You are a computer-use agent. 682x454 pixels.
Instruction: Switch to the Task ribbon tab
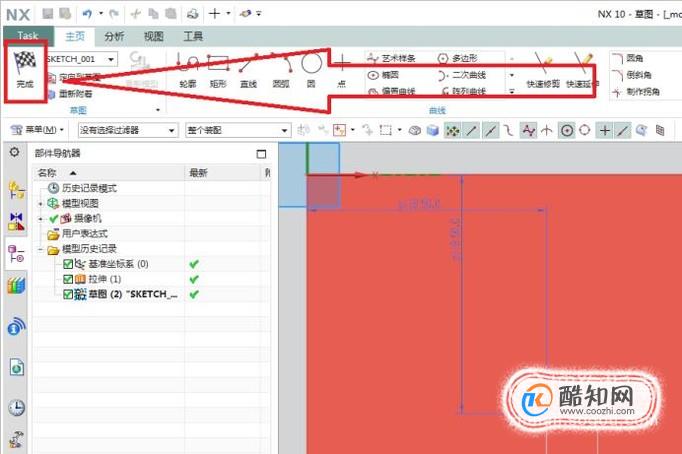(28, 36)
